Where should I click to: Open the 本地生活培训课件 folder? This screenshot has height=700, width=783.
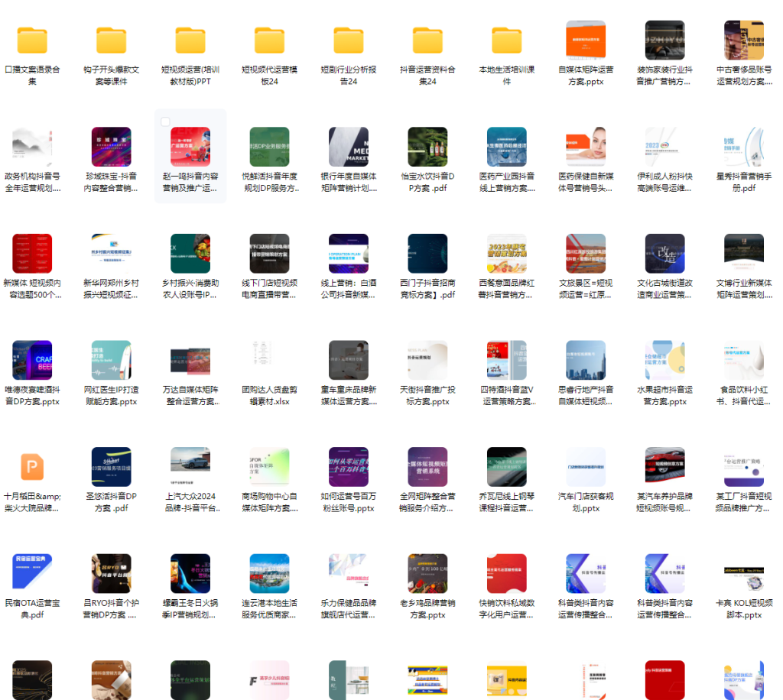point(507,41)
